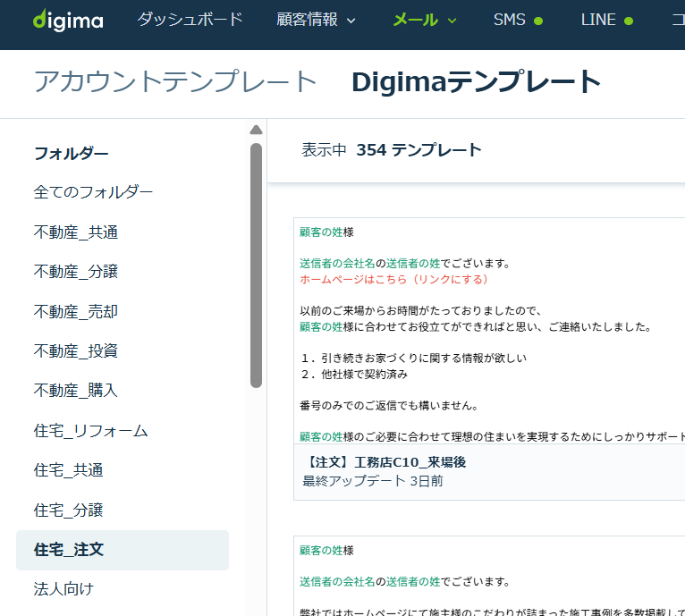This screenshot has width=685, height=616.
Task: Select the 不動産_売却 folder
Action: click(76, 311)
